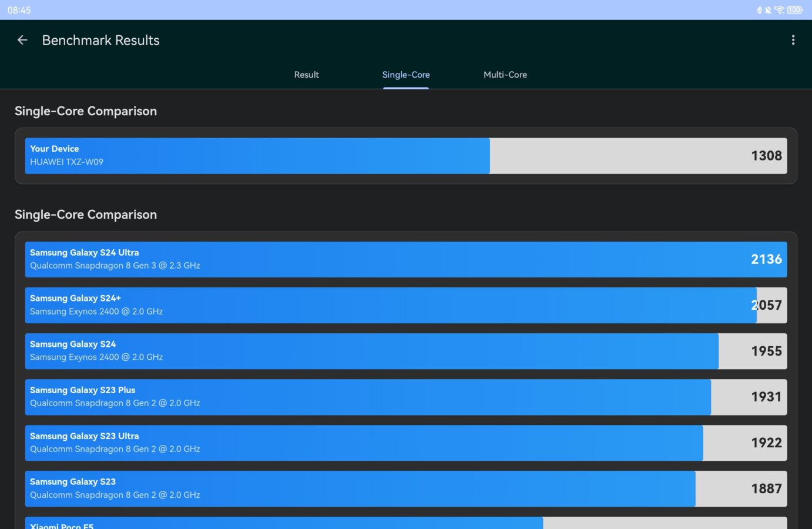Click the 08:45 clock in status bar
812x529 pixels.
click(x=19, y=10)
